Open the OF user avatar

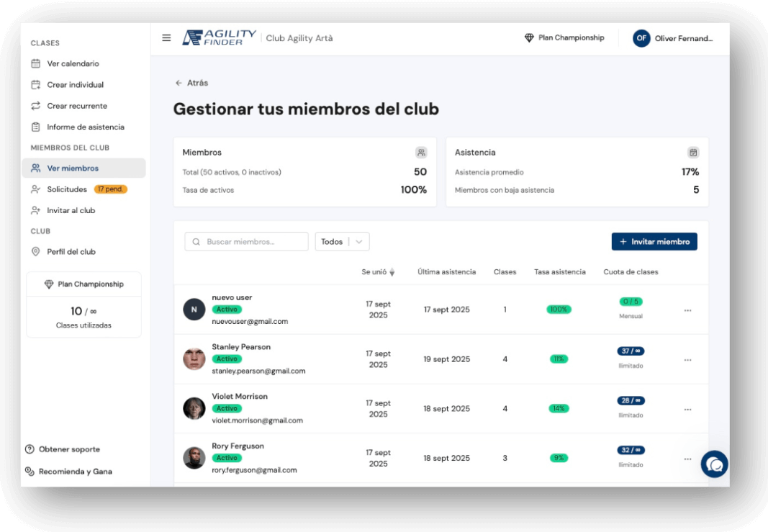click(641, 38)
